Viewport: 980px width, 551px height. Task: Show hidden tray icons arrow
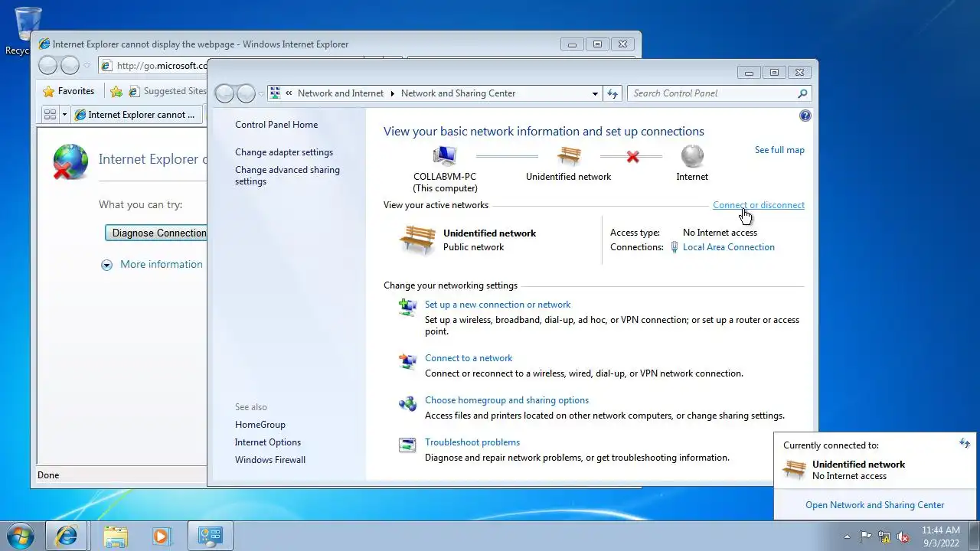(x=847, y=536)
